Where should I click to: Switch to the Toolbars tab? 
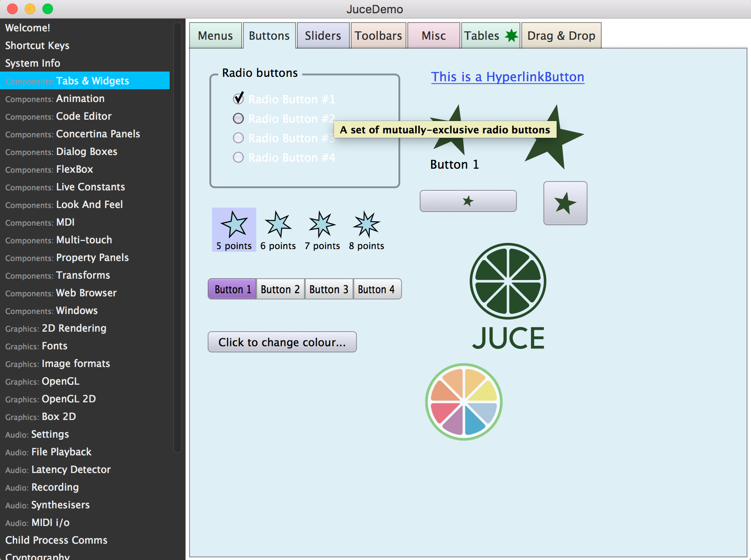378,36
